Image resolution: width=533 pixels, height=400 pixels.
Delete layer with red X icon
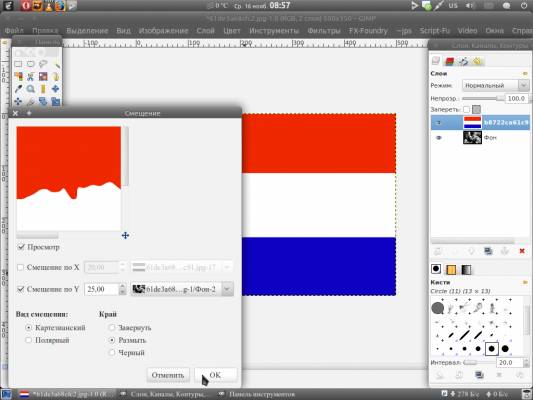click(522, 251)
